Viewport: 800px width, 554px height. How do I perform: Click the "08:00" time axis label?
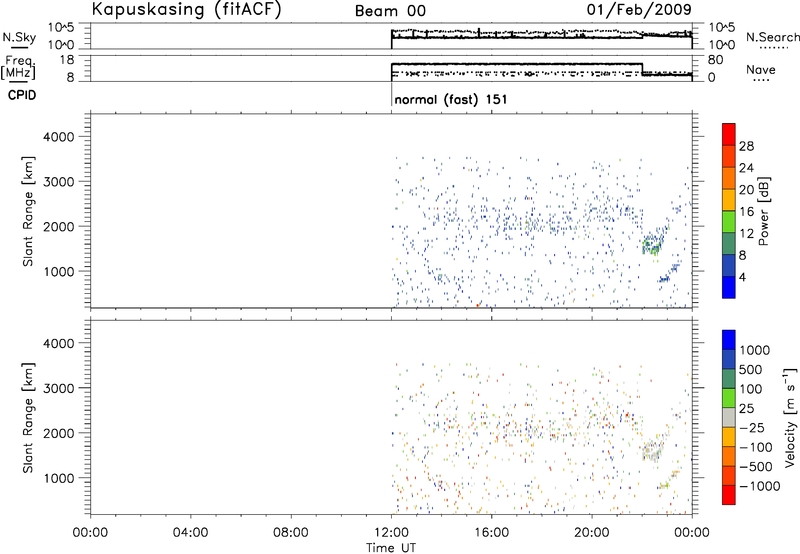pyautogui.click(x=291, y=533)
